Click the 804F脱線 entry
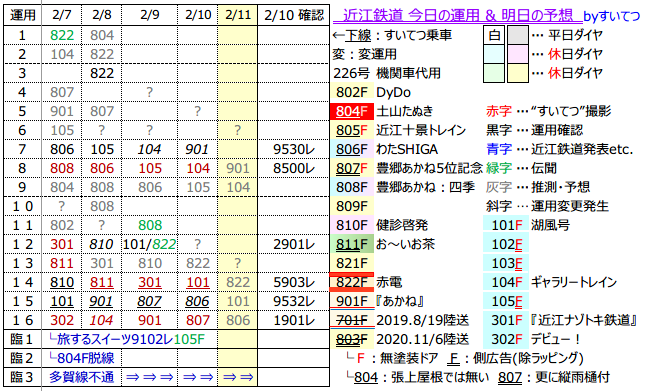Screen dimensions: 650x391 pyautogui.click(x=82, y=358)
